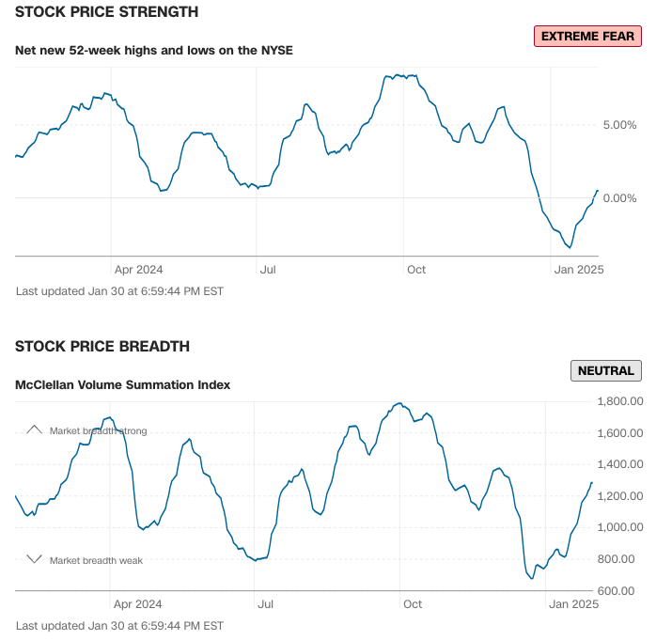Image resolution: width=672 pixels, height=640 pixels.
Task: Click the NEUTRAL rating badge
Action: [606, 370]
